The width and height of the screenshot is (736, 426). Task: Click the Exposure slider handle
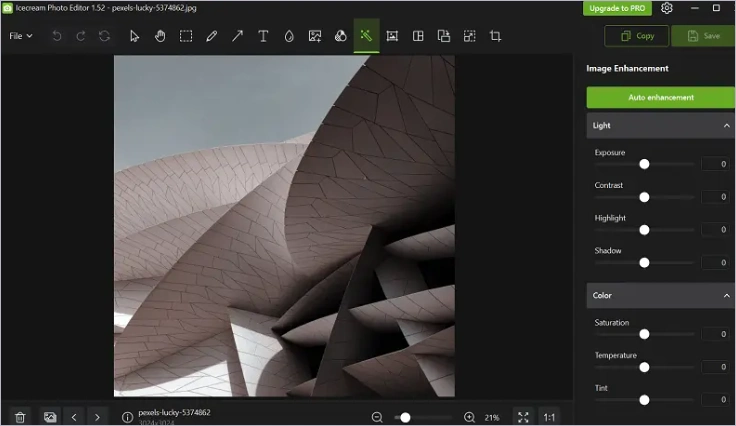pos(644,164)
